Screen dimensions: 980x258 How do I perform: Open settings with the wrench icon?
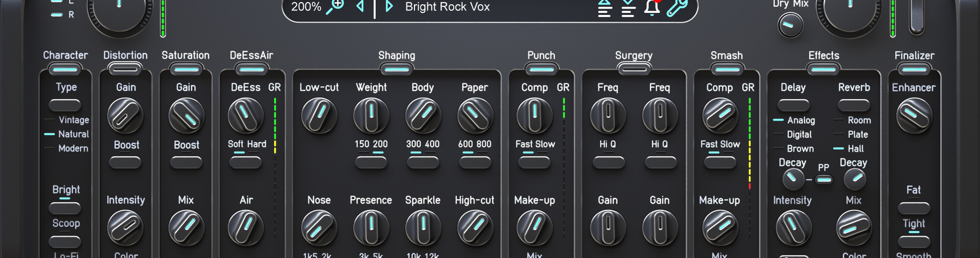(677, 7)
